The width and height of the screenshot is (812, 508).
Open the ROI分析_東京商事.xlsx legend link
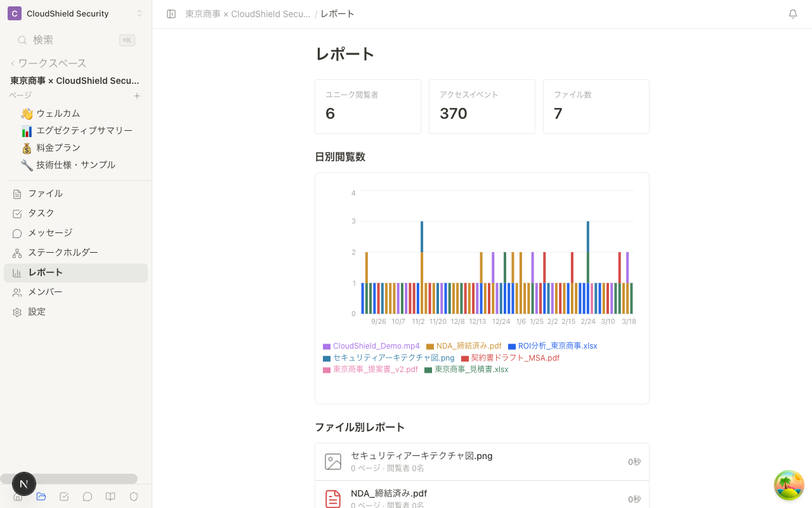pyautogui.click(x=553, y=345)
